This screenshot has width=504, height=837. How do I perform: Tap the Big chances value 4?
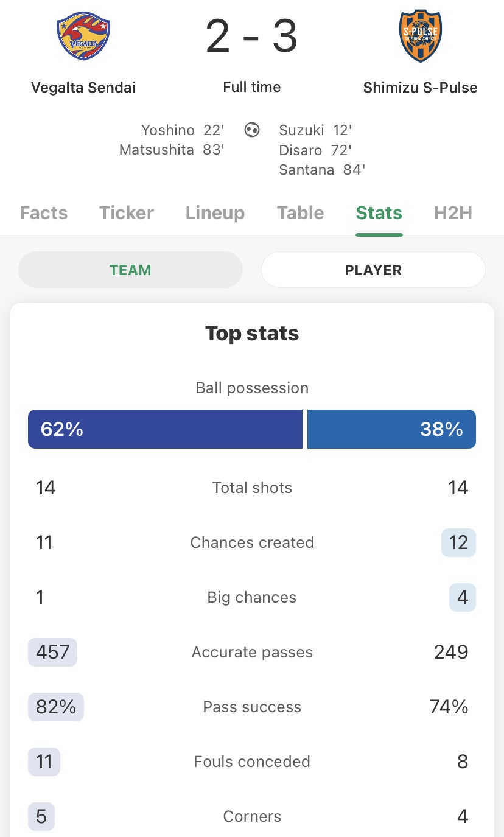click(x=462, y=597)
